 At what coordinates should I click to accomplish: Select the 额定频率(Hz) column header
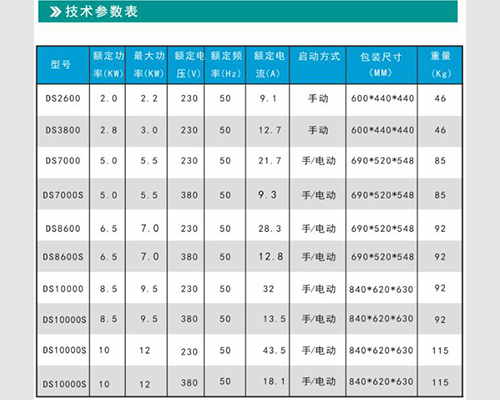(226, 64)
